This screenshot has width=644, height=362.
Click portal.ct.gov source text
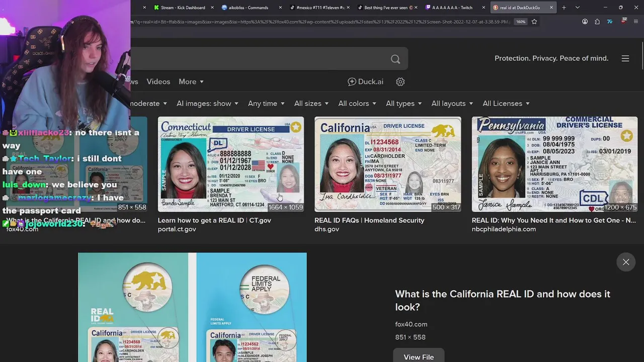177,229
